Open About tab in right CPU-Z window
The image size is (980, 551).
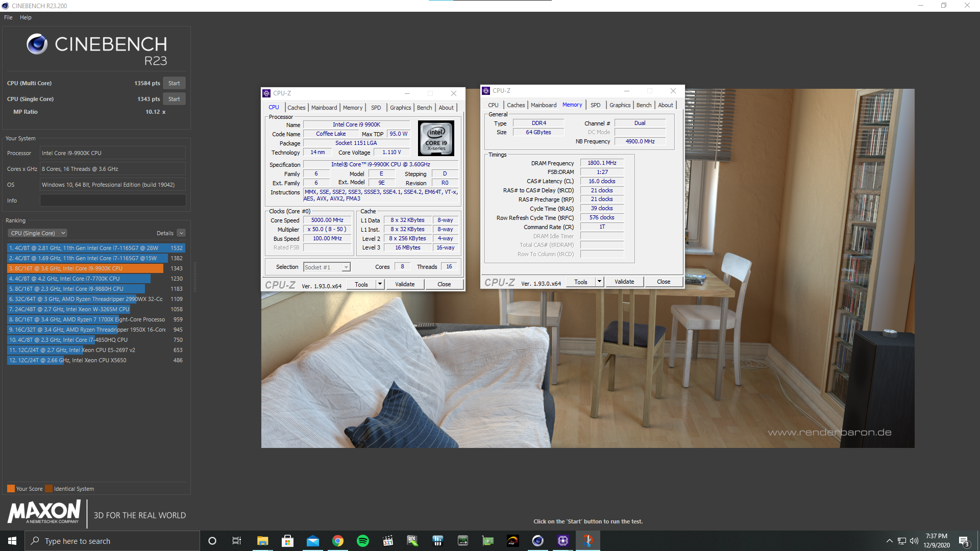[666, 105]
